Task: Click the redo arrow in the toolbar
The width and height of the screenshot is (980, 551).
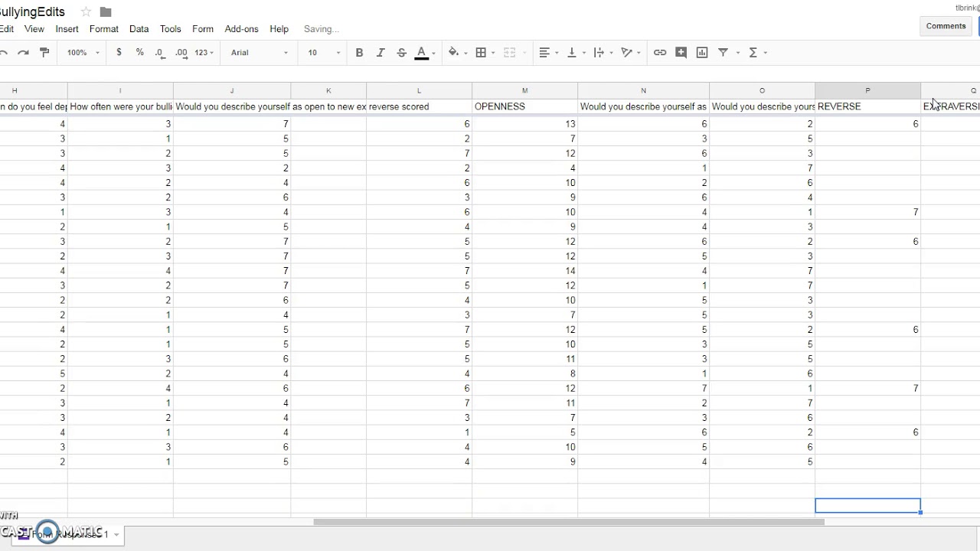Action: click(x=23, y=53)
